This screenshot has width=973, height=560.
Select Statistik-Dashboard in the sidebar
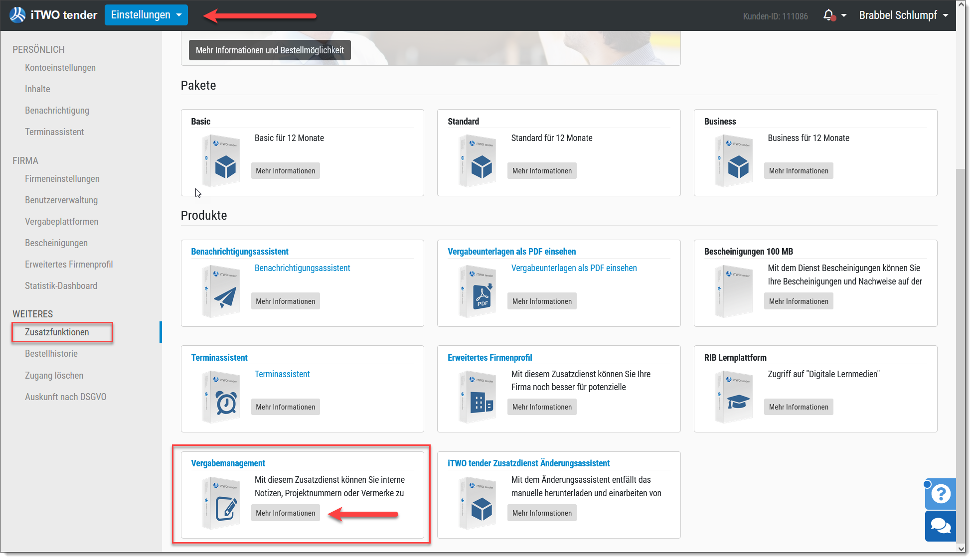tap(61, 286)
